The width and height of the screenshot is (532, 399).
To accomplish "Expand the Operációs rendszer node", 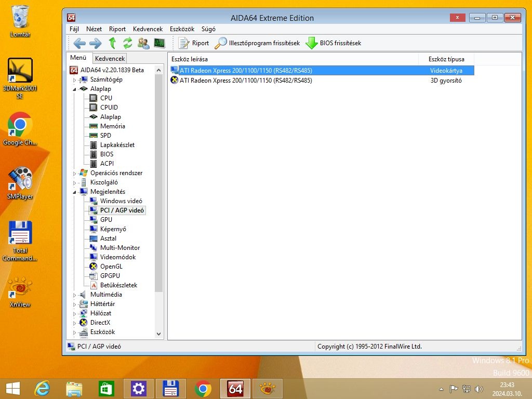I will [75, 174].
